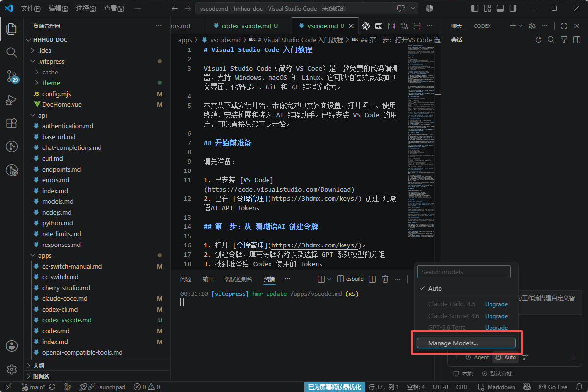The width and height of the screenshot is (588, 392).
Task: Filter sessions with the funnel icon
Action: coord(564,40)
